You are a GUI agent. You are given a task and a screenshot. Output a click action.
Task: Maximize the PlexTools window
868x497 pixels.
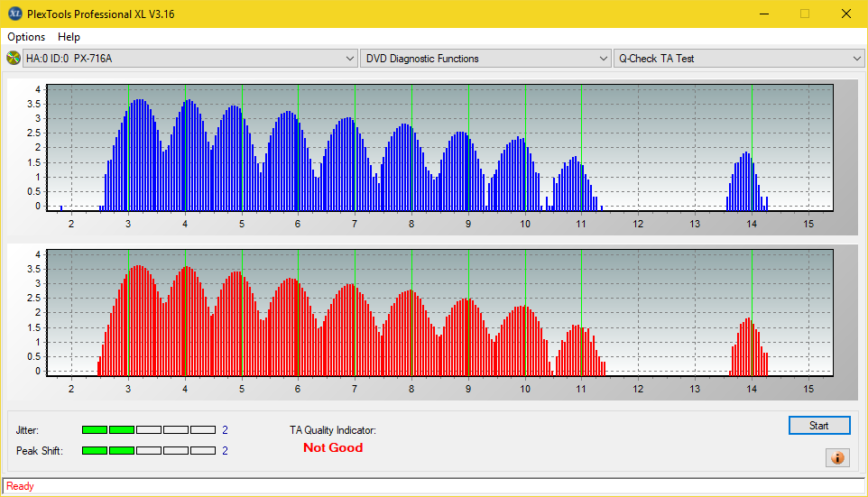[x=805, y=14]
